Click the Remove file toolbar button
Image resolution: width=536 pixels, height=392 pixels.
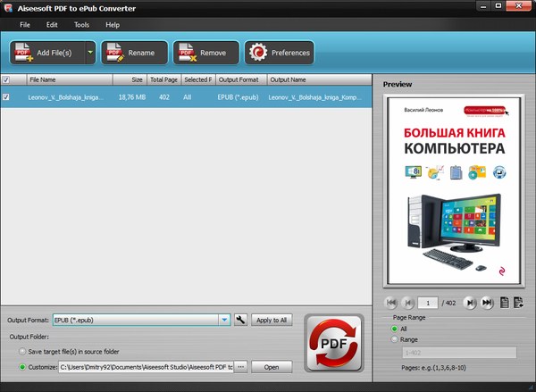point(205,53)
